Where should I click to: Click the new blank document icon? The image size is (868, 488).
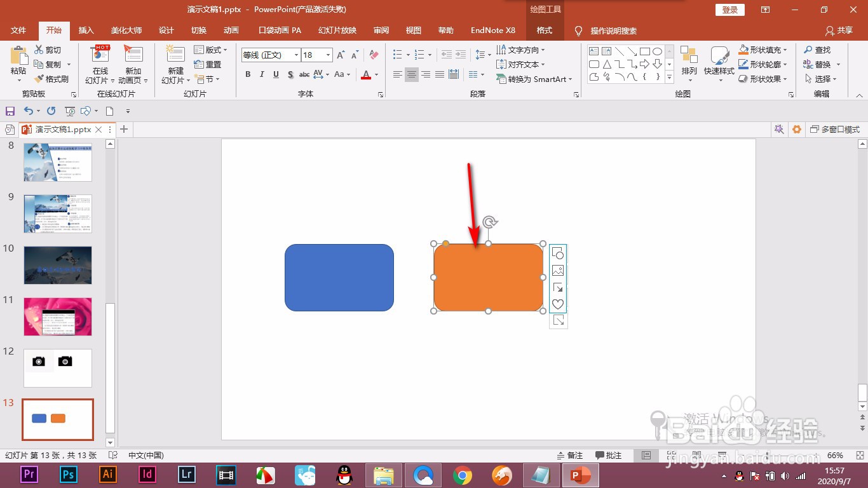tap(109, 111)
